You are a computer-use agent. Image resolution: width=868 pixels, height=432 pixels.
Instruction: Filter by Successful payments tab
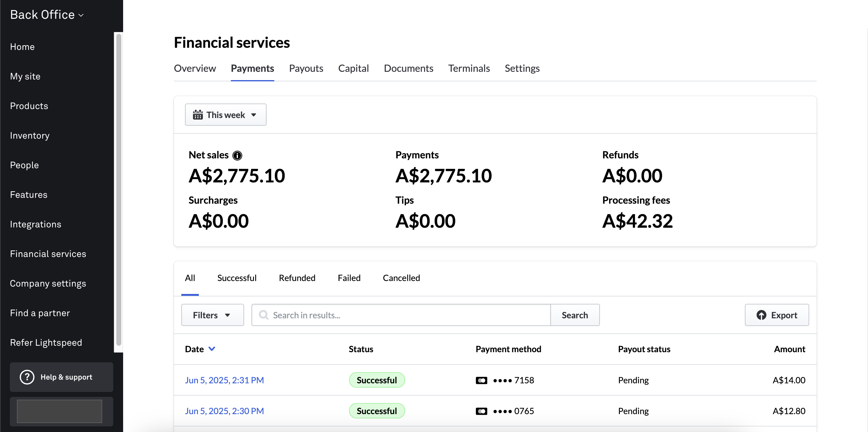(x=236, y=278)
